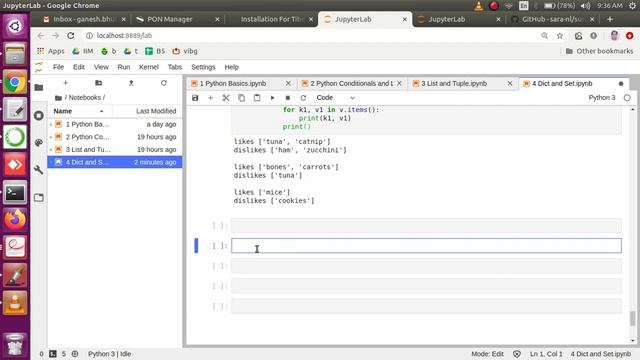Switch to the PON Manager browser tab
The height and width of the screenshot is (360, 640).
coord(178,19)
